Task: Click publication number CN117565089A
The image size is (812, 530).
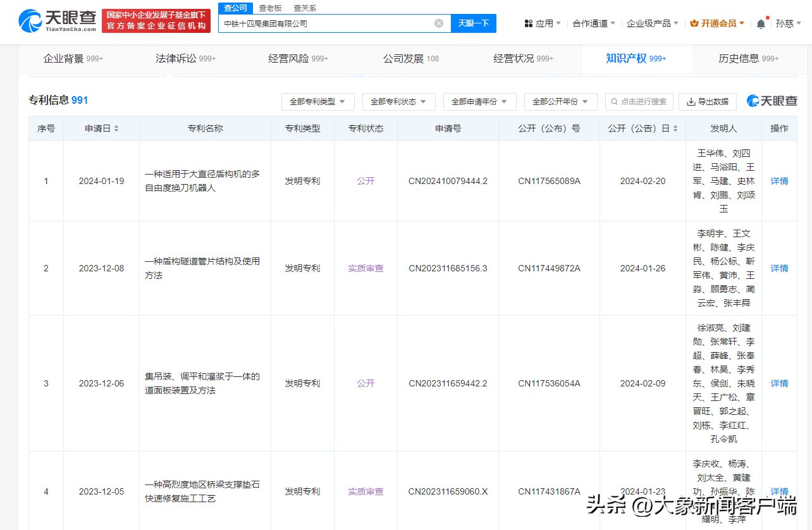Action: point(549,181)
